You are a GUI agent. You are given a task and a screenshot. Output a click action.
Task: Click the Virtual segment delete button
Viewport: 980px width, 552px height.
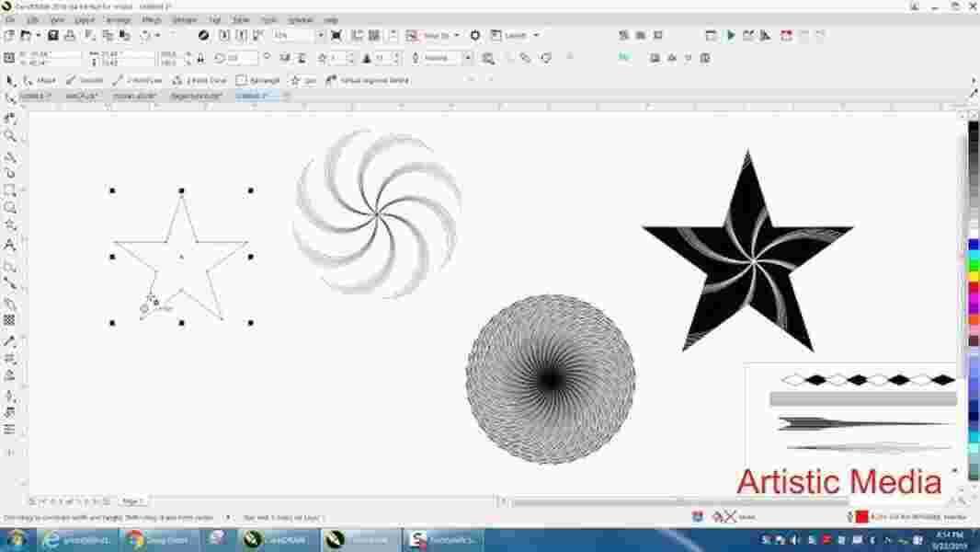369,80
